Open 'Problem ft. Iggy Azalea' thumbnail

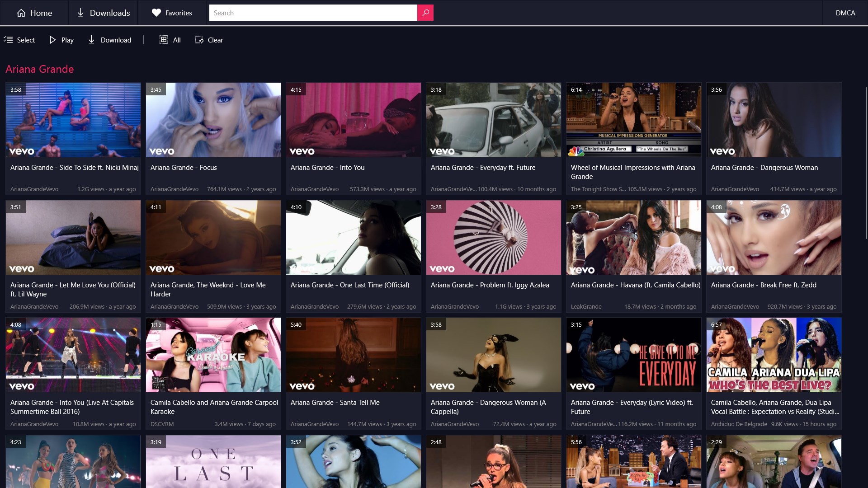(x=493, y=237)
